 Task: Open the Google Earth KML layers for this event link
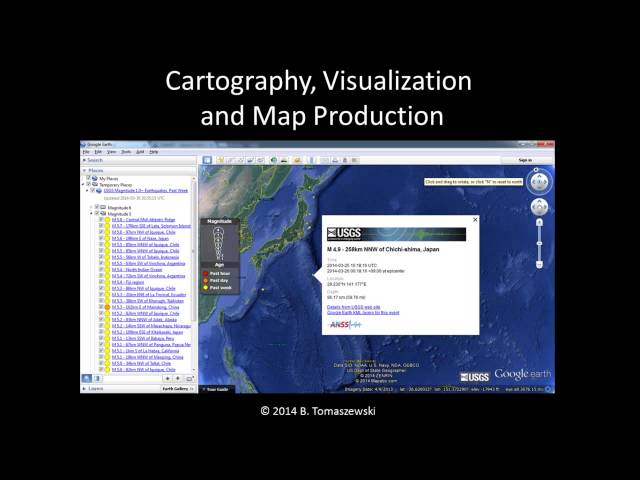tap(363, 313)
